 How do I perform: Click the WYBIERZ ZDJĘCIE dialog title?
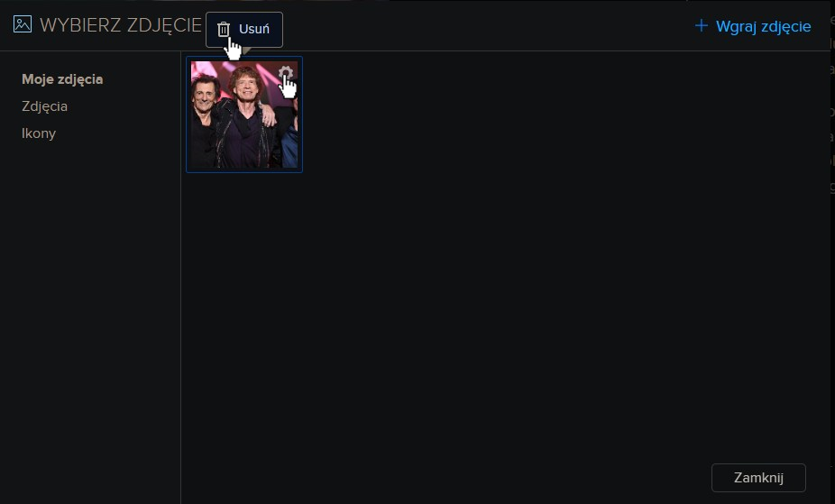pos(121,25)
